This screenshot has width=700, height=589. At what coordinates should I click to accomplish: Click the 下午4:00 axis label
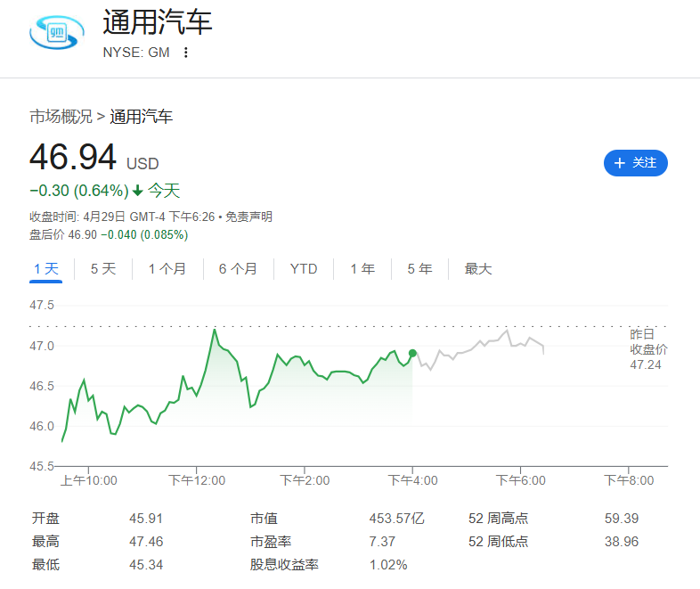click(412, 480)
